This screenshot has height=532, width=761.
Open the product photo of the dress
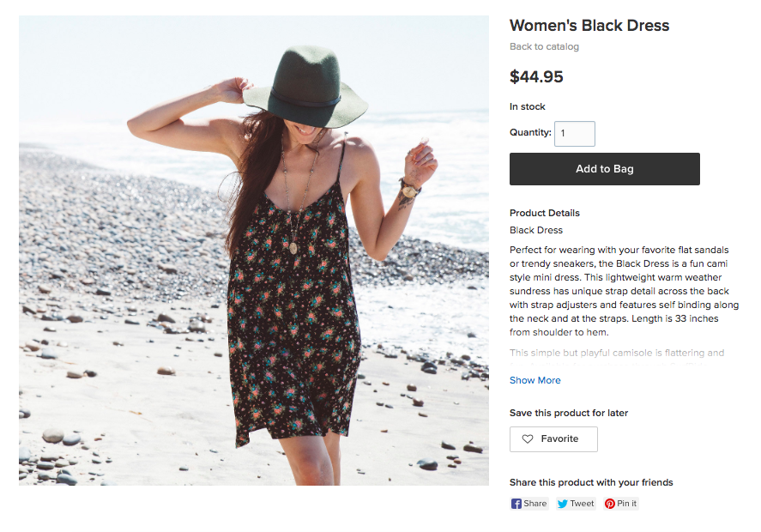tap(254, 251)
